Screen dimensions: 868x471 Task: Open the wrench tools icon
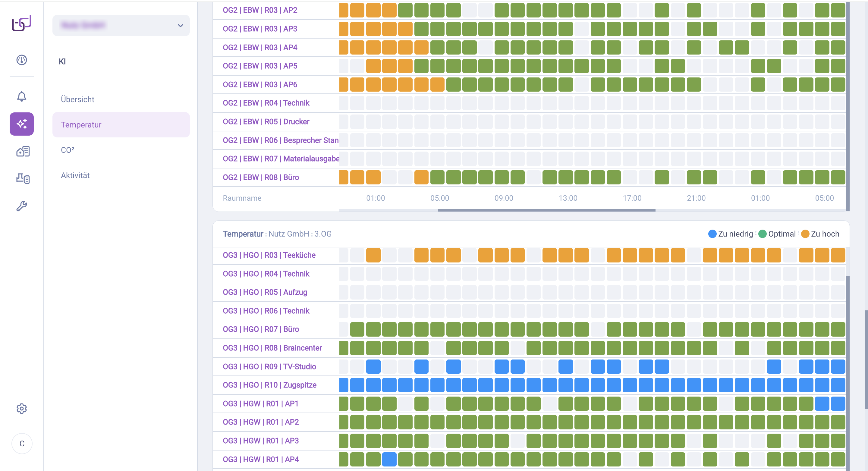coord(22,206)
